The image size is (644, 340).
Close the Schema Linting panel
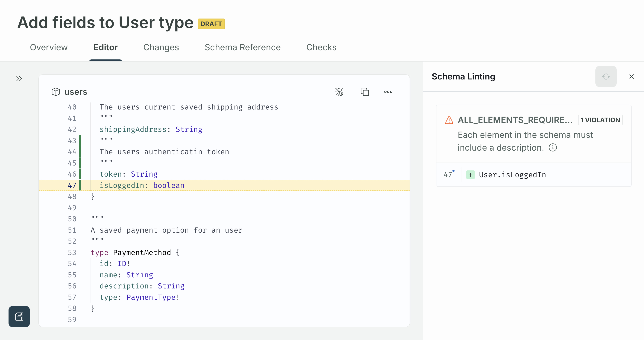point(631,76)
